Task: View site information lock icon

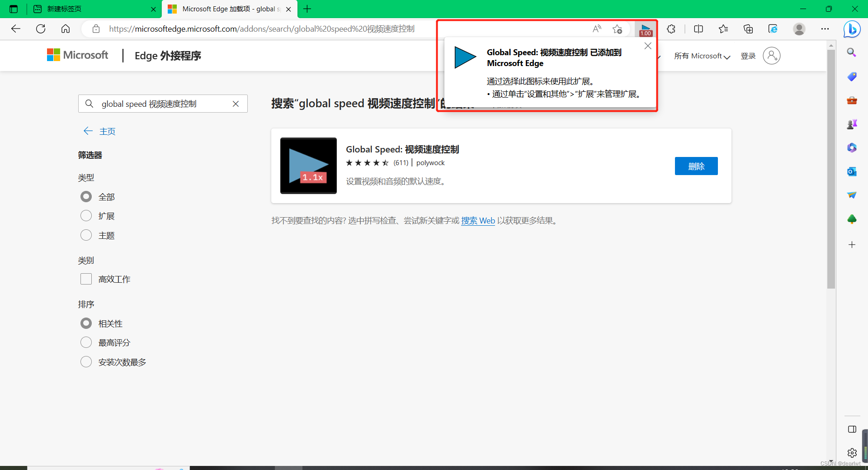Action: coord(96,29)
